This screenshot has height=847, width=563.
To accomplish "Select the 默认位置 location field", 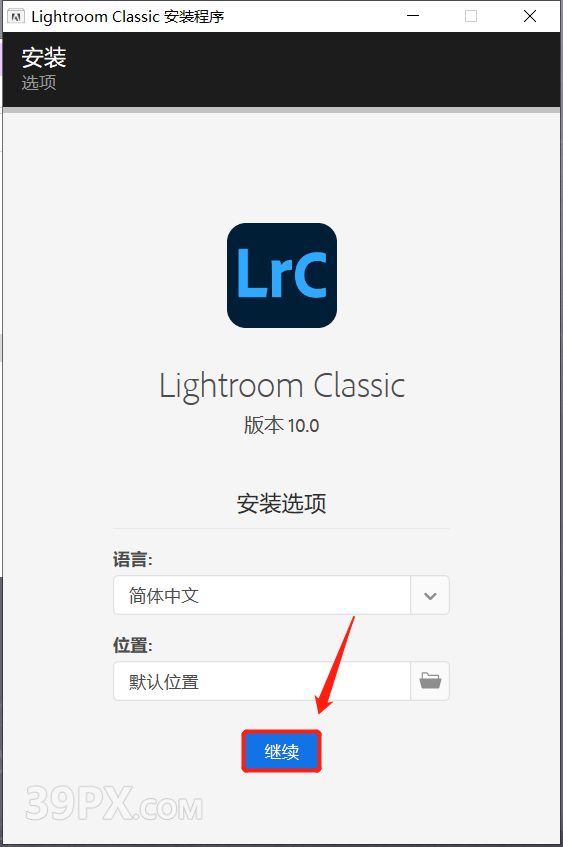I will click(262, 681).
